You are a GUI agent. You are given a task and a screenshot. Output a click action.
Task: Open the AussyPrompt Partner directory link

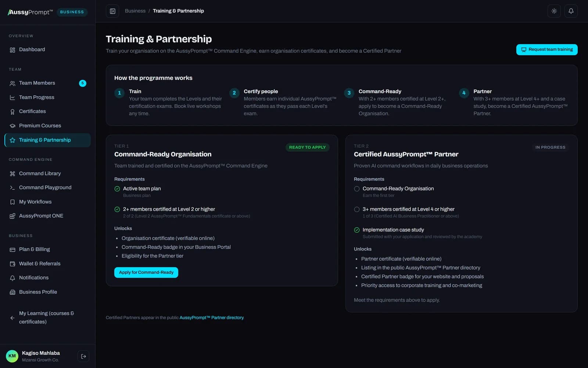pyautogui.click(x=212, y=318)
